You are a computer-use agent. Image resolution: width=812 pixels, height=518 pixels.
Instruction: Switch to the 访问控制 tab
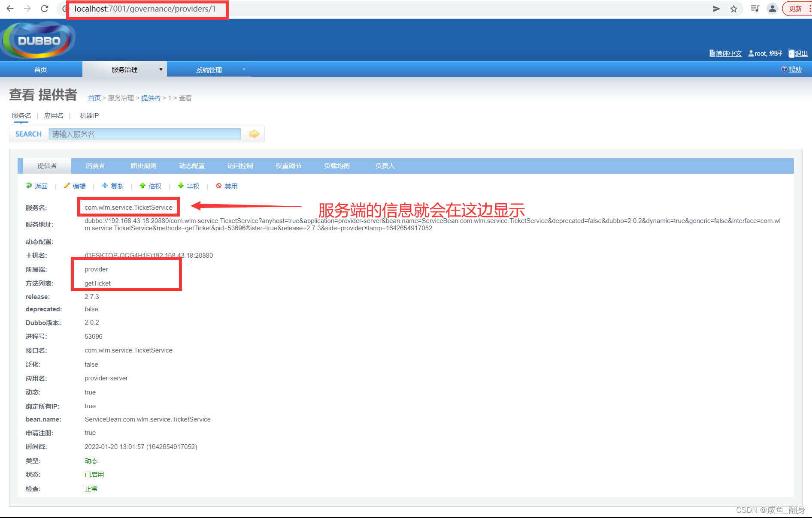click(240, 166)
